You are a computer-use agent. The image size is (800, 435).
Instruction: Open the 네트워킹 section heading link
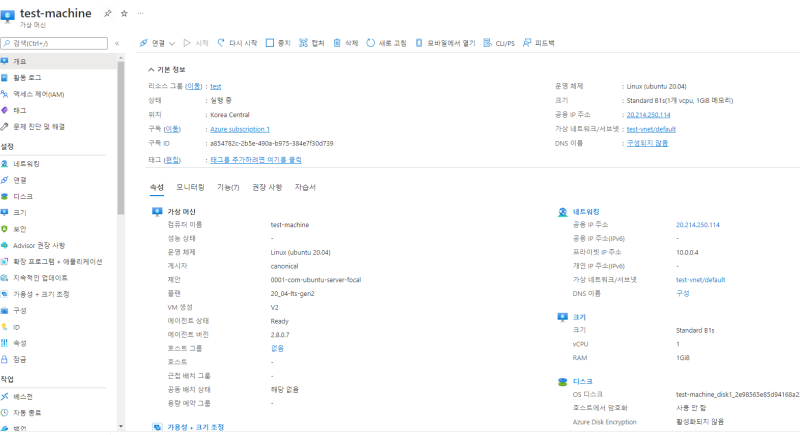click(x=586, y=212)
